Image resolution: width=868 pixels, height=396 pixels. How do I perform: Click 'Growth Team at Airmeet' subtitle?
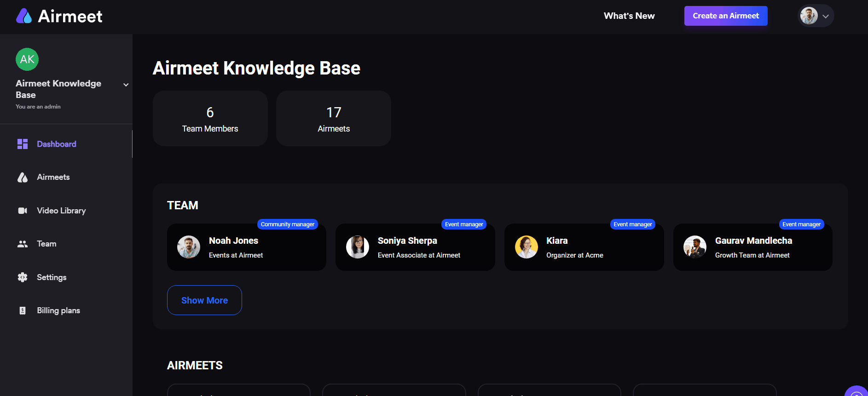(752, 255)
